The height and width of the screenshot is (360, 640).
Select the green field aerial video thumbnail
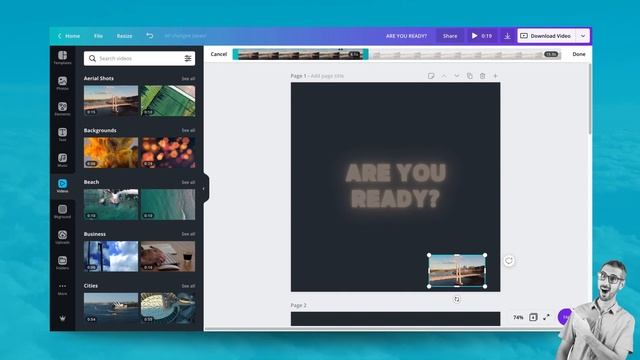168,101
